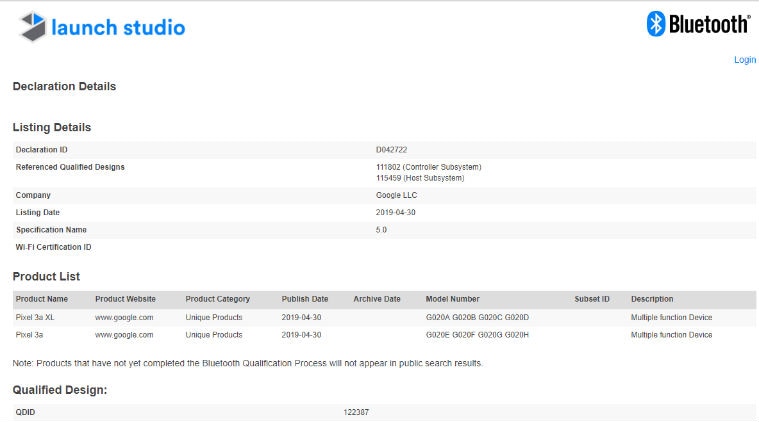Image resolution: width=759 pixels, height=422 pixels.
Task: Open the Login link
Action: pos(744,60)
